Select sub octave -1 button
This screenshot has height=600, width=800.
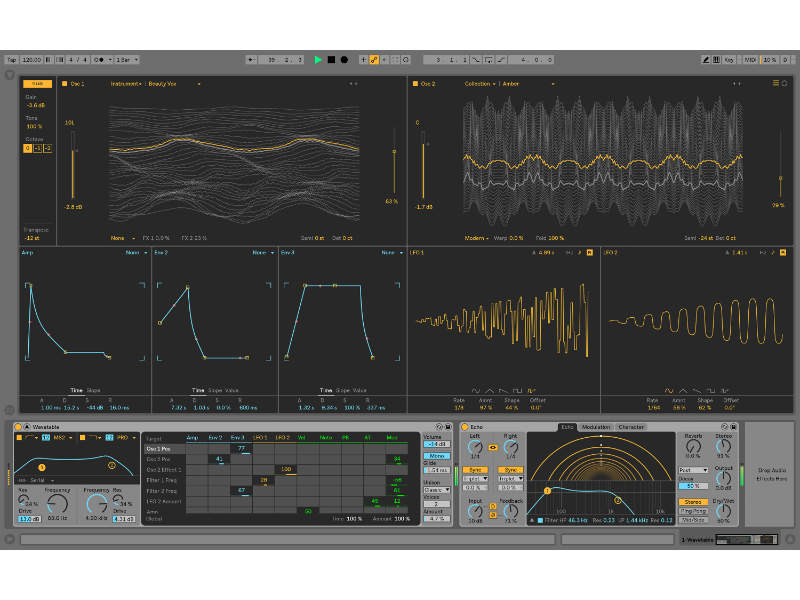coord(37,148)
